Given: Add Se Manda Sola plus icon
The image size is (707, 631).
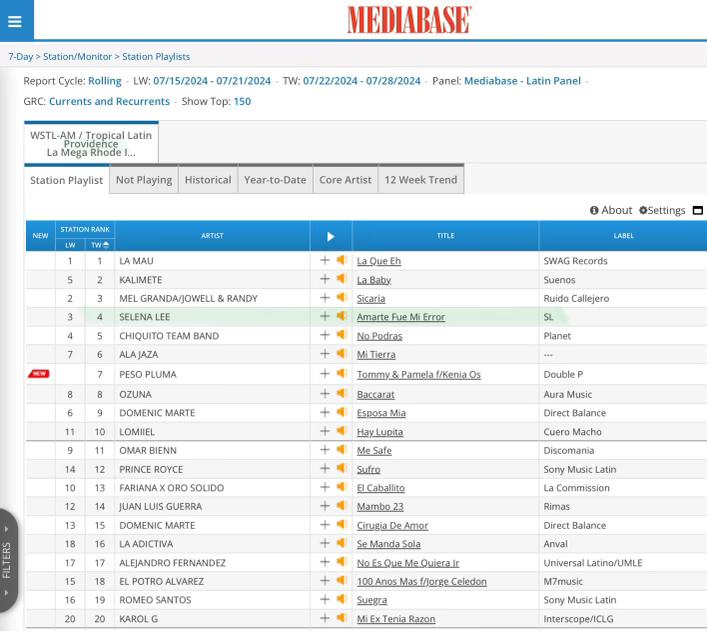Looking at the screenshot, I should pyautogui.click(x=325, y=543).
